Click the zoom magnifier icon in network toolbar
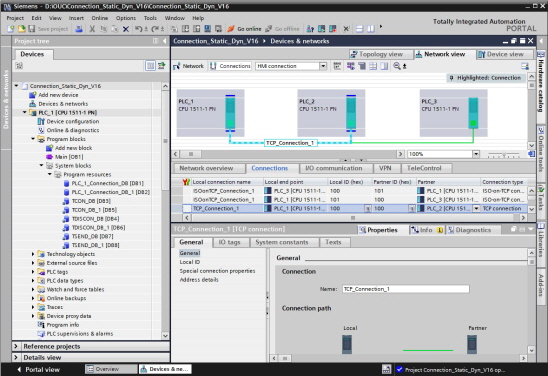The height and width of the screenshot is (376, 548). [x=397, y=66]
